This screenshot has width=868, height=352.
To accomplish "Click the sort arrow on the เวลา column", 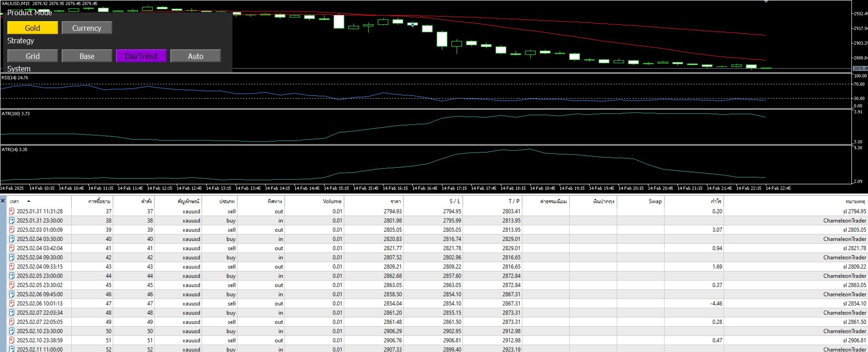I will pyautogui.click(x=29, y=201).
